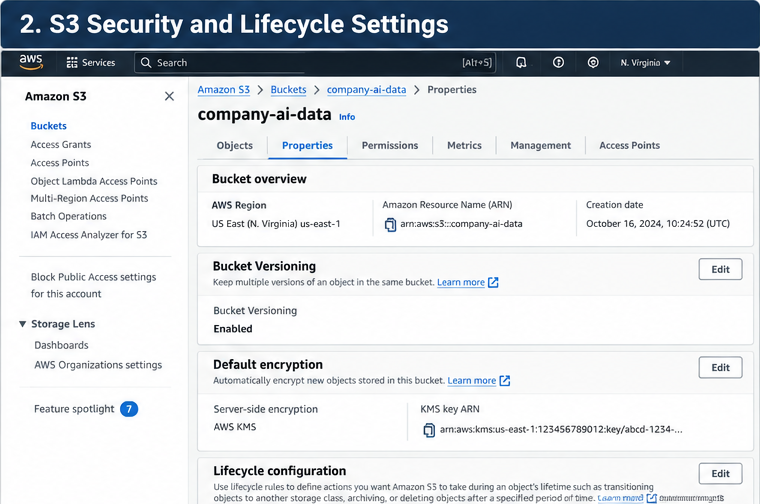
Task: Select Buckets in the sidebar
Action: point(48,126)
